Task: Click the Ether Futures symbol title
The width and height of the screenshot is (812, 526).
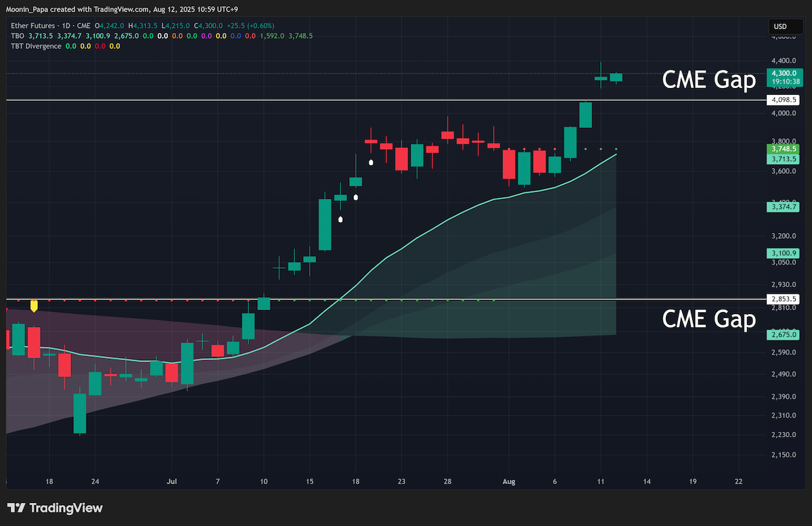Action: tap(37, 26)
